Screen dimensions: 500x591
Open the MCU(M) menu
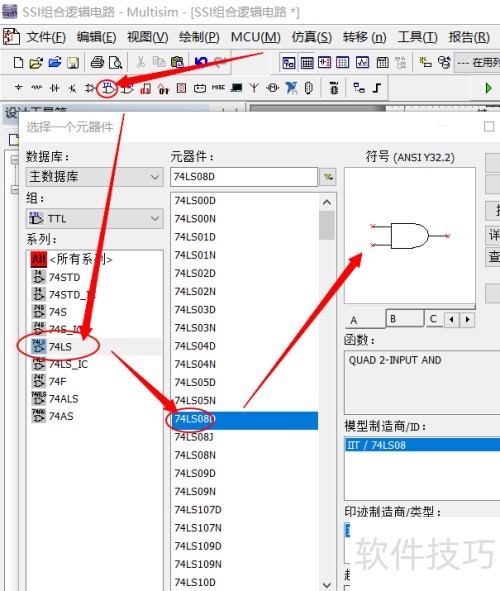pos(255,37)
